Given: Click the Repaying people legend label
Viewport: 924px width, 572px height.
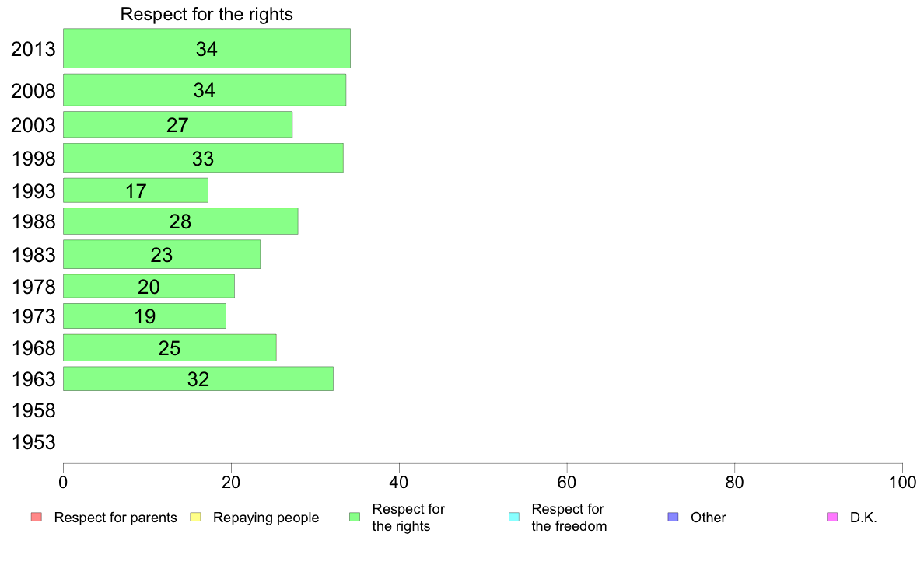Looking at the screenshot, I should [266, 518].
